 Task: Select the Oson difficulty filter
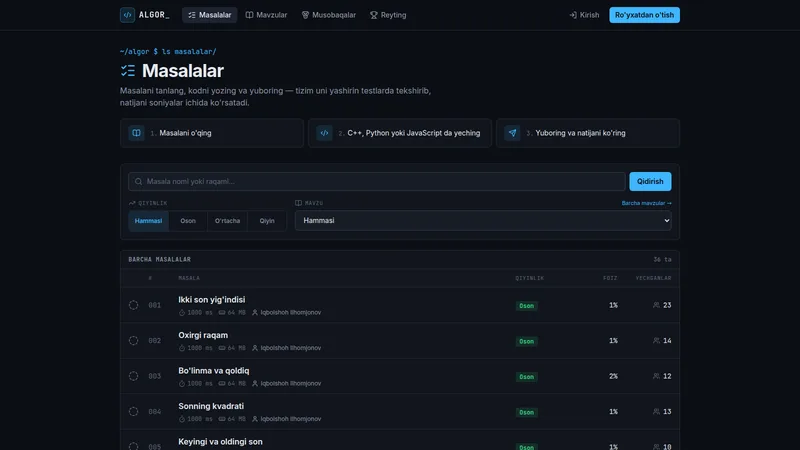click(188, 221)
